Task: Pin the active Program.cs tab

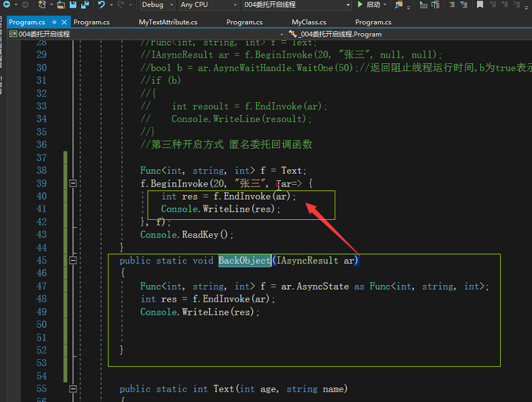Action: (54, 22)
